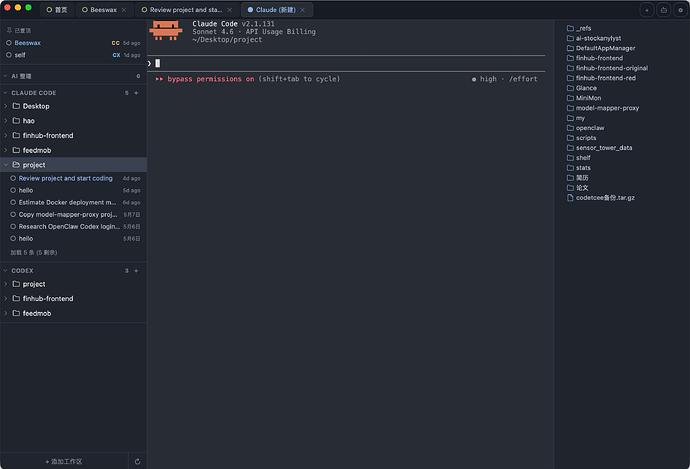
Task: Expand the Desktop folder under Claude Code
Action: pyautogui.click(x=6, y=106)
